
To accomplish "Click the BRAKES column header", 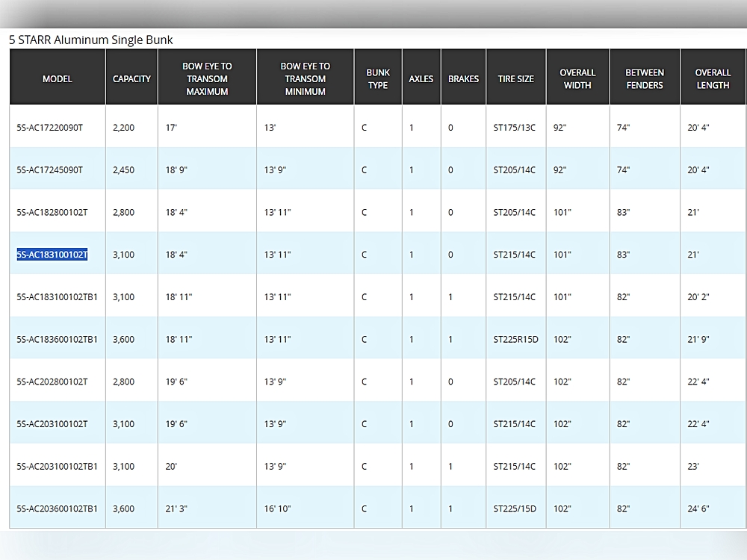I will coord(464,79).
